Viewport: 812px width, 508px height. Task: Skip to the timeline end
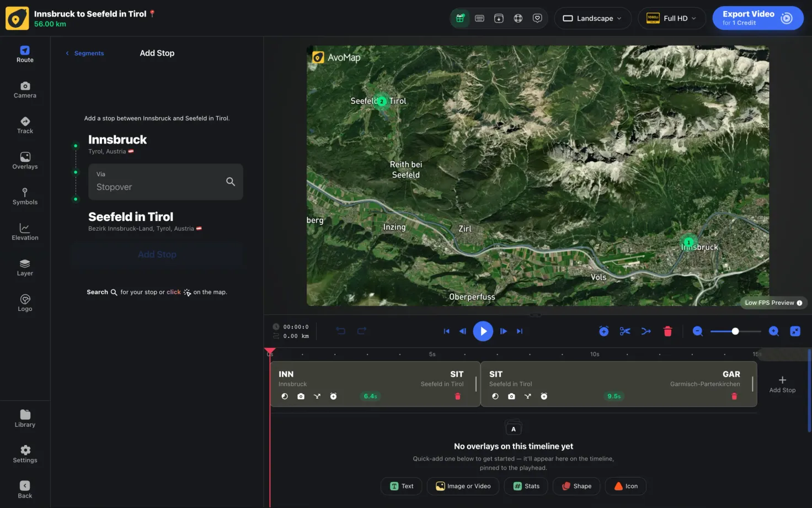coord(519,331)
